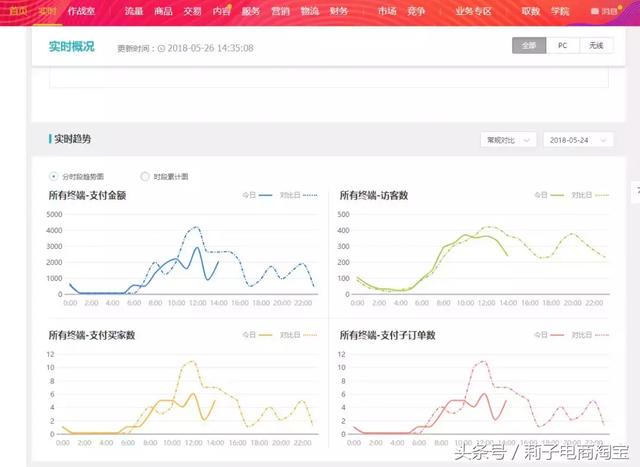
Task: Open the 学院 menu
Action: point(560,11)
